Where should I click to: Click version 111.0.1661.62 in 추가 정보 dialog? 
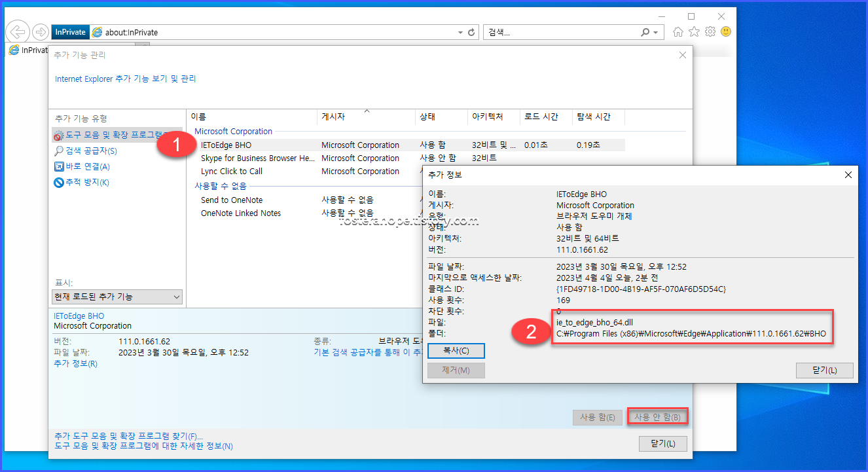click(582, 250)
